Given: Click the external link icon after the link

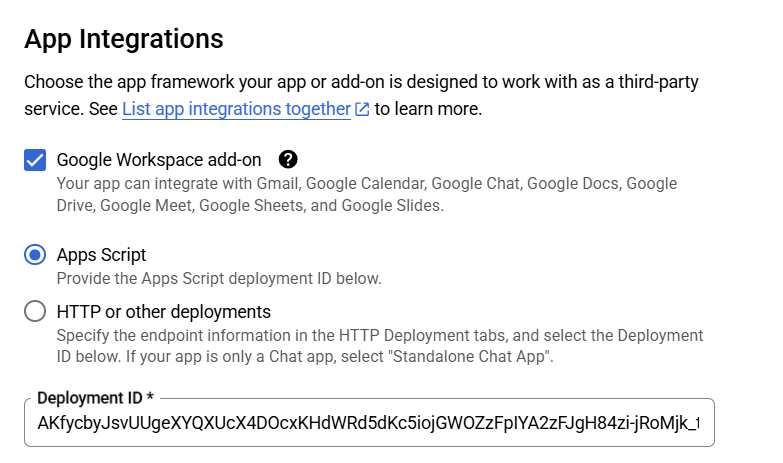Looking at the screenshot, I should coord(362,109).
